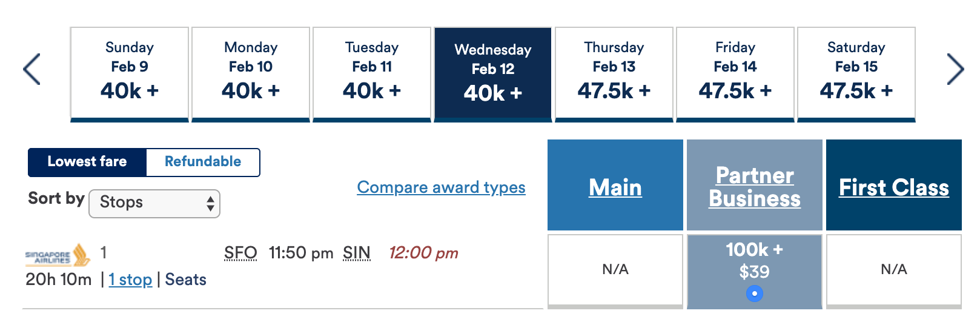Click the Main fare column header
The height and width of the screenshot is (319, 980).
[615, 187]
